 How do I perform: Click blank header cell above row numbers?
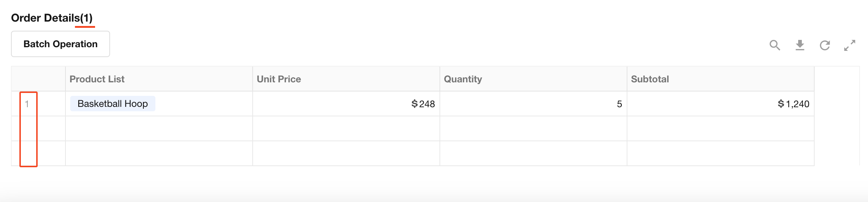(x=38, y=79)
